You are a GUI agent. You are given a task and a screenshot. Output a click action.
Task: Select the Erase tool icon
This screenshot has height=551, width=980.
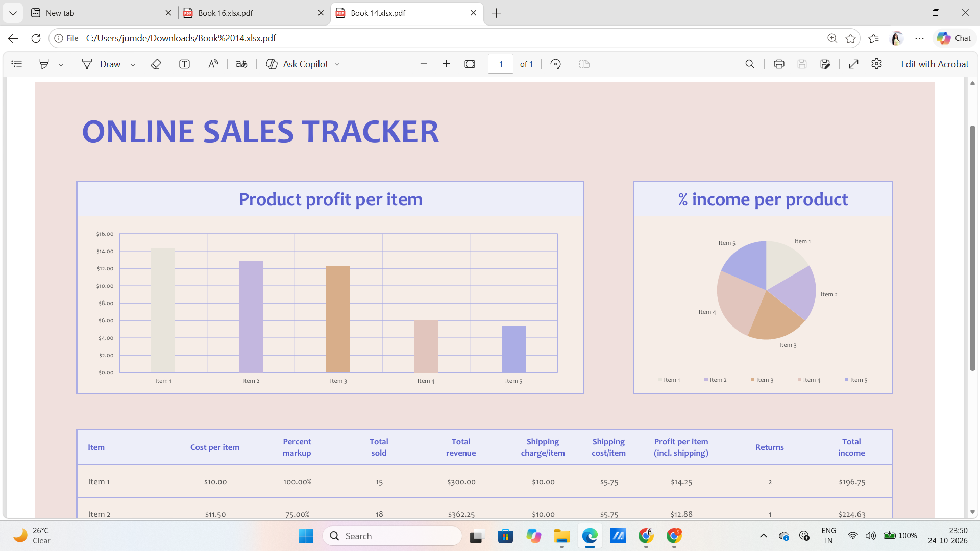tap(156, 64)
